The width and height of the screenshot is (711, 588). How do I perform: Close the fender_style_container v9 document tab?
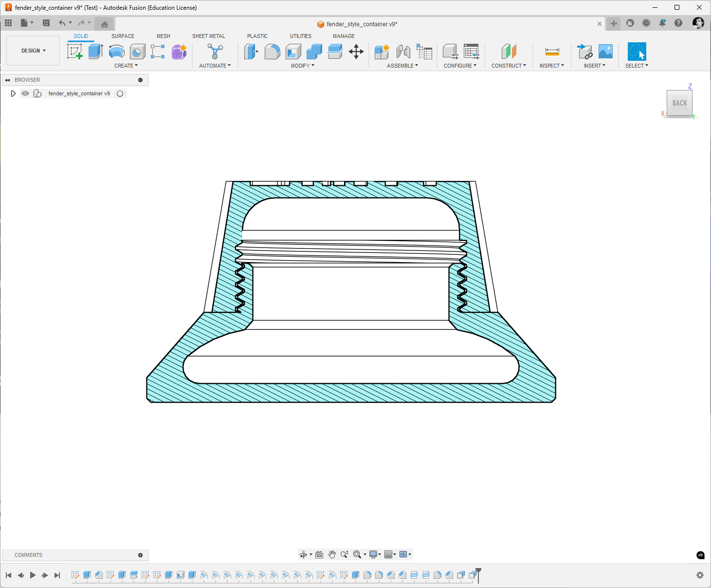point(600,24)
